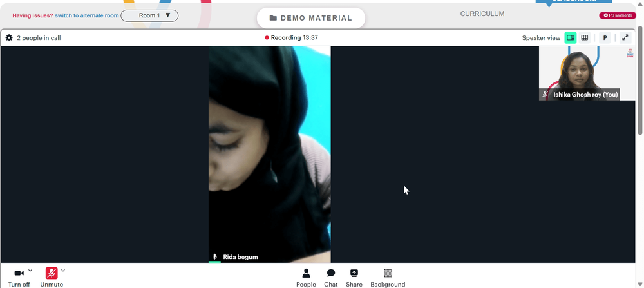
Task: Switch to grid view layout
Action: pyautogui.click(x=585, y=38)
